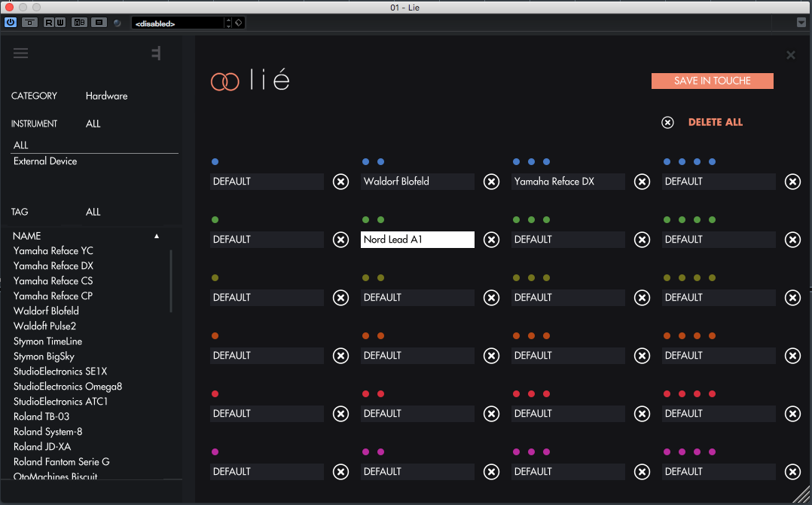Image resolution: width=812 pixels, height=505 pixels.
Task: Select Yamaha Reface CS preset
Action: [x=53, y=280]
